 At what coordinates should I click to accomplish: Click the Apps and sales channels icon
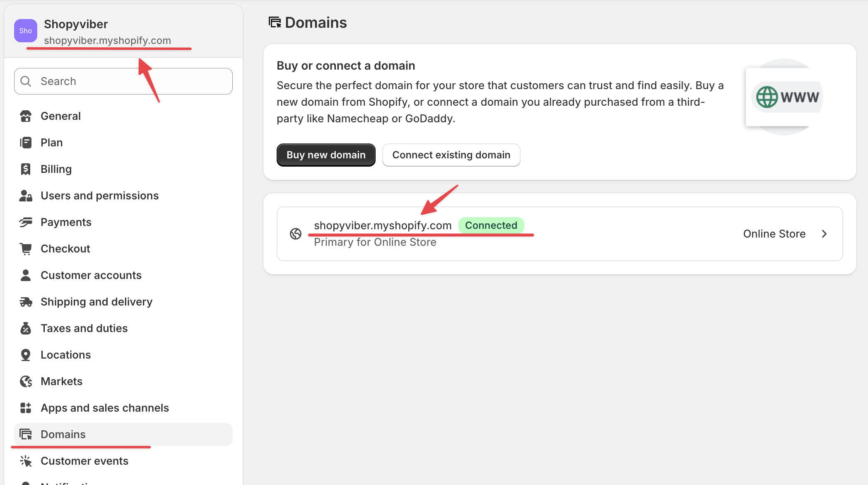26,407
